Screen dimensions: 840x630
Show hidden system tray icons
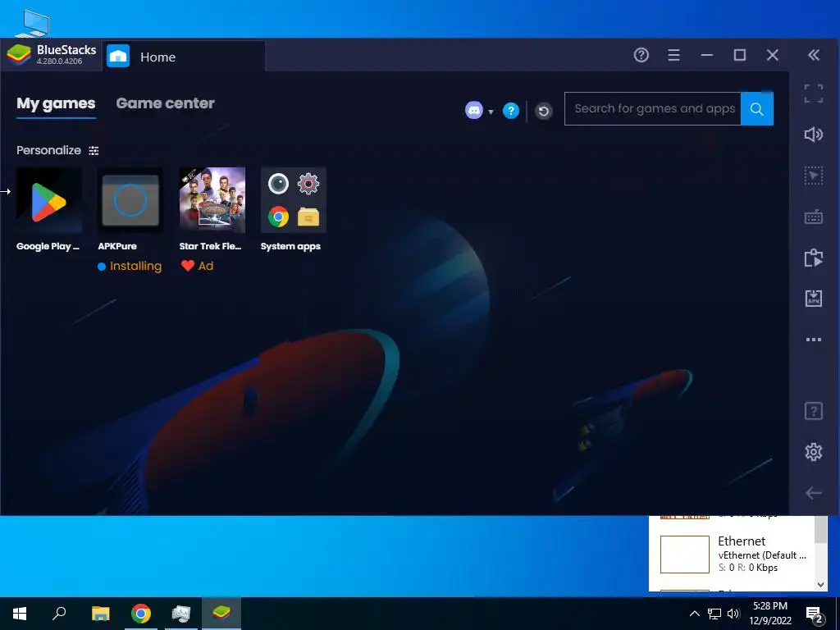694,614
